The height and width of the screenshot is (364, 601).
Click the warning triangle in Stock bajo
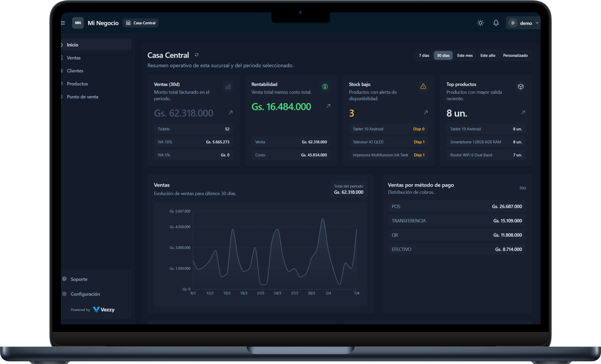[423, 86]
